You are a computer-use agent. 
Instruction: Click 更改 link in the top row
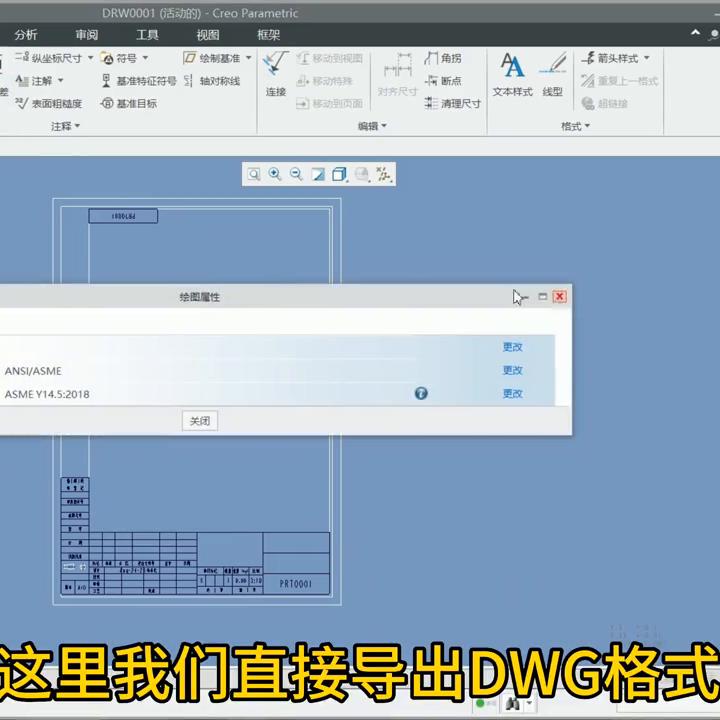512,347
